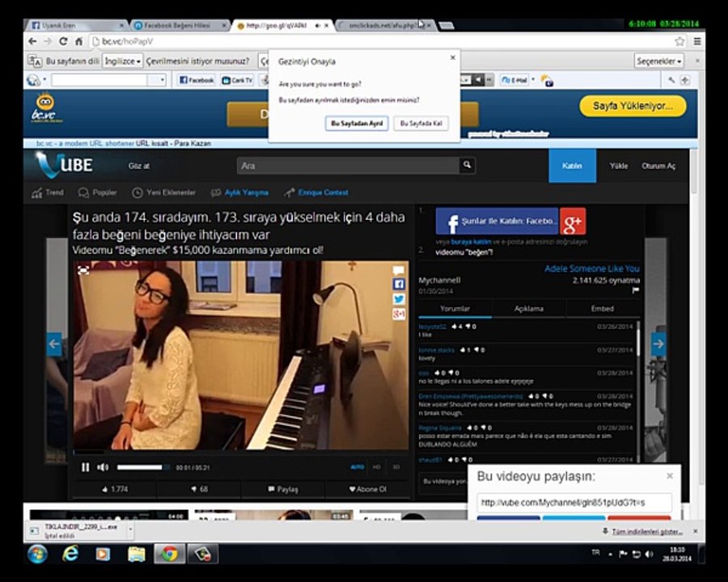
Task: Close the Bu videoyu paylaşın popup
Action: pyautogui.click(x=669, y=476)
